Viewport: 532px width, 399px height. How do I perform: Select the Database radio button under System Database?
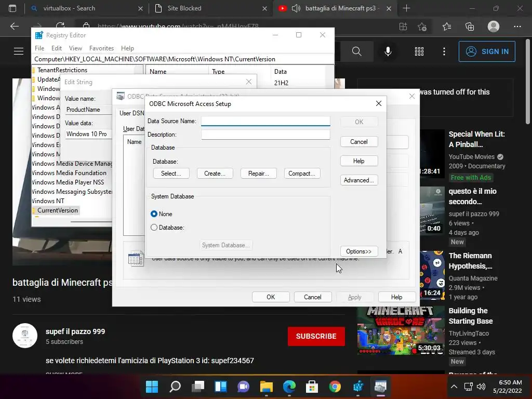point(154,228)
